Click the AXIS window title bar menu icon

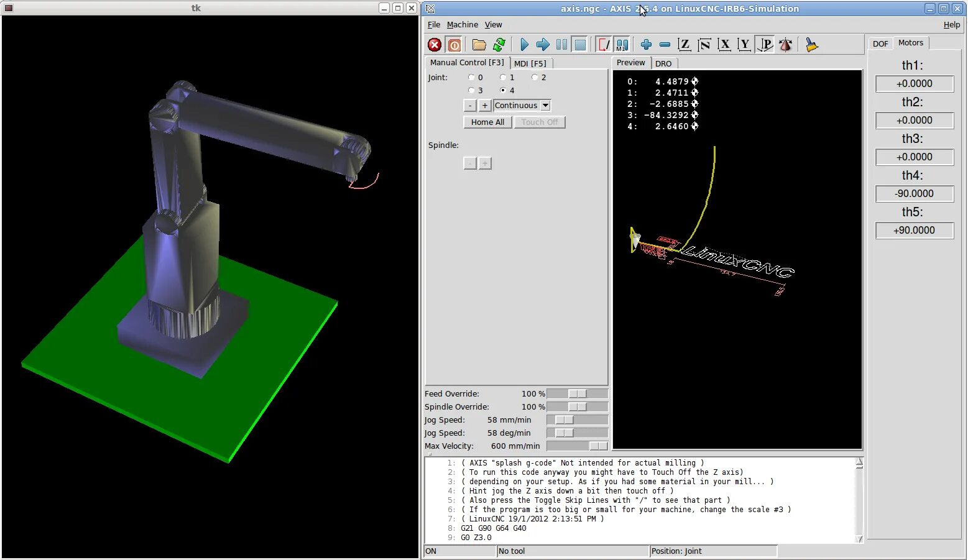click(430, 8)
